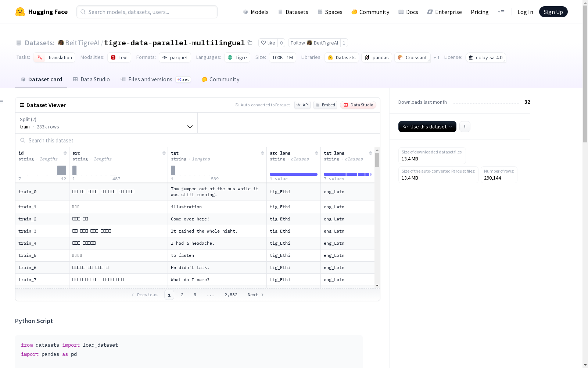Click the API button in Dataset Viewer

click(302, 105)
